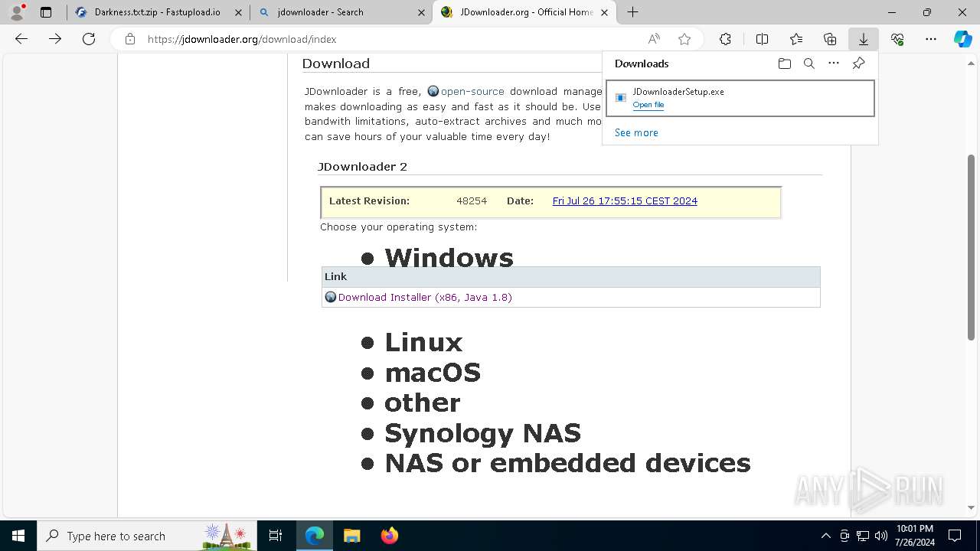Open Task View on the taskbar
The height and width of the screenshot is (551, 980).
click(276, 536)
